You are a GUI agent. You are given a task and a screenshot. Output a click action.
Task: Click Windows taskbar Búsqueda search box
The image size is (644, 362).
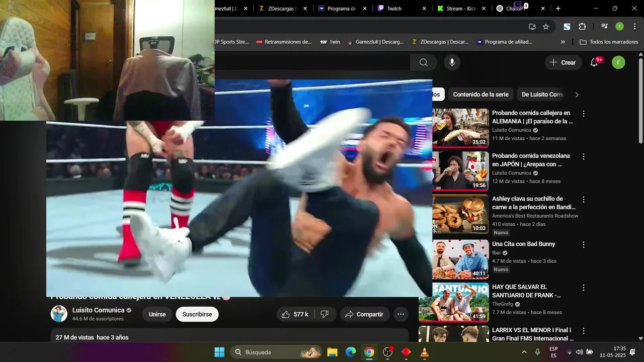[x=276, y=352]
